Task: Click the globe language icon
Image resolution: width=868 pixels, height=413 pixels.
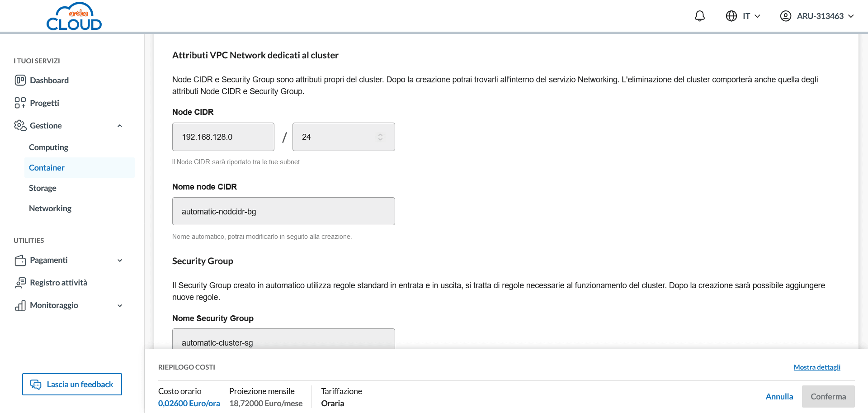Action: point(731,16)
